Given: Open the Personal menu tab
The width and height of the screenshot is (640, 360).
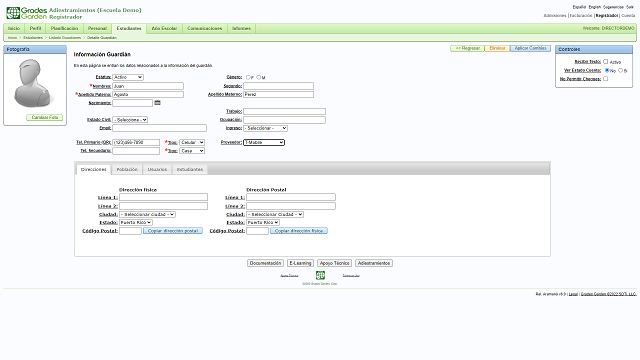Looking at the screenshot, I should (x=97, y=29).
